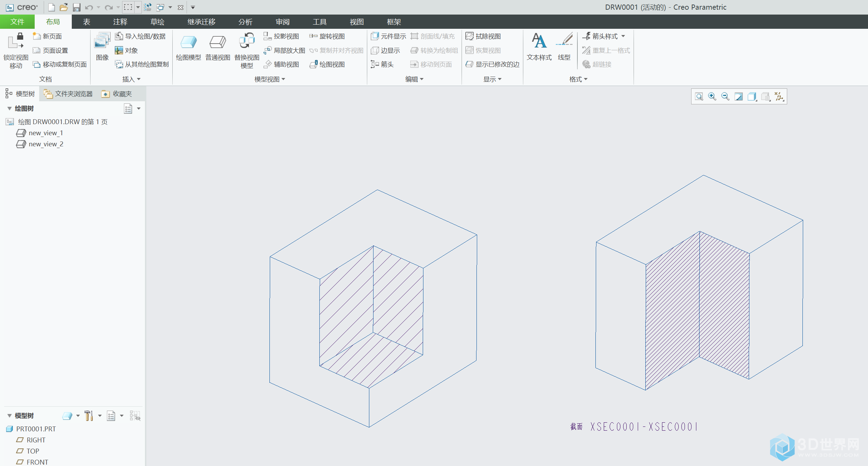Click the Undo arrow icon

tap(89, 7)
